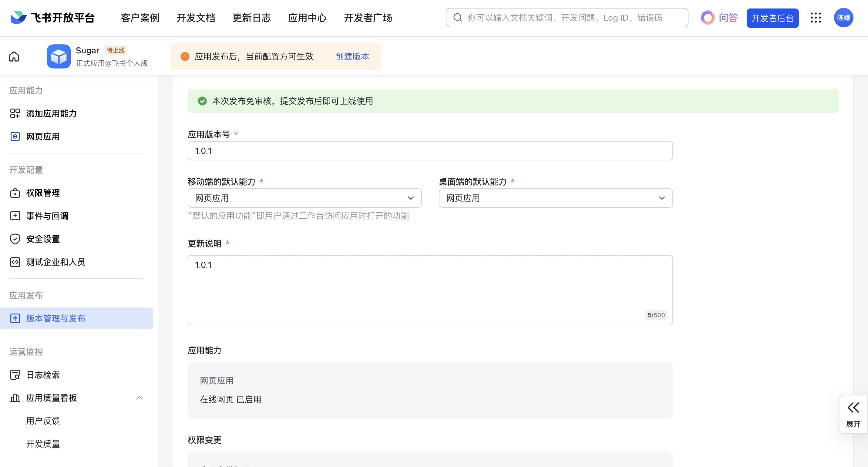Screen dimensions: 868x467
Task: Select 版本管理与发布 in sidebar
Action: pos(76,318)
